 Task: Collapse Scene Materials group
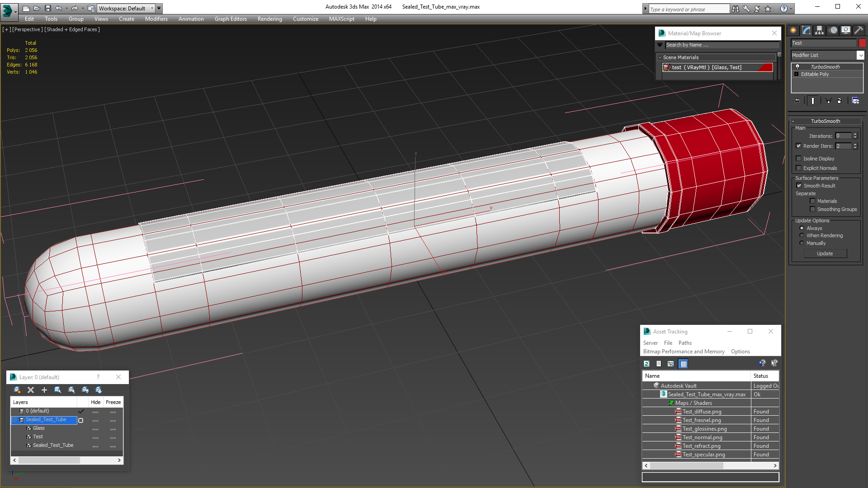(x=660, y=57)
